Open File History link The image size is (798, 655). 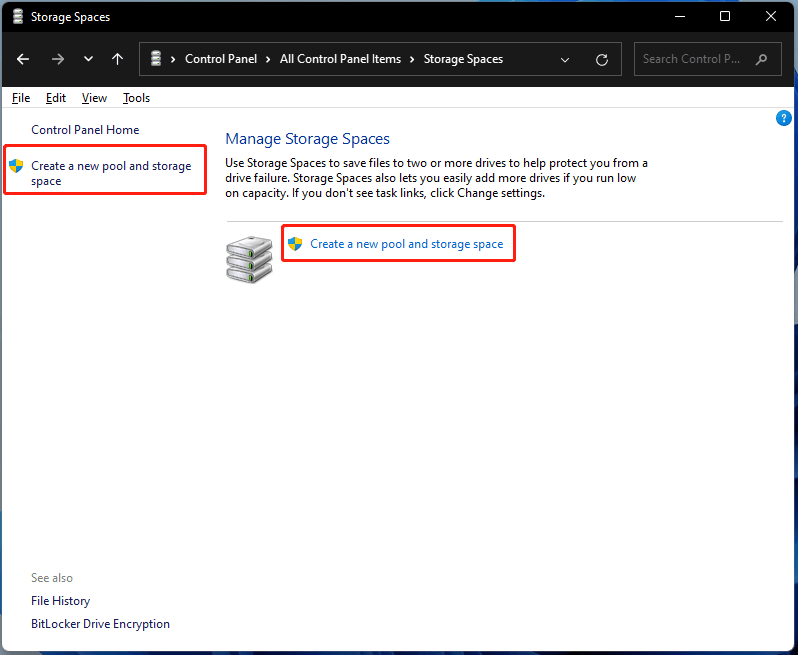tap(61, 601)
